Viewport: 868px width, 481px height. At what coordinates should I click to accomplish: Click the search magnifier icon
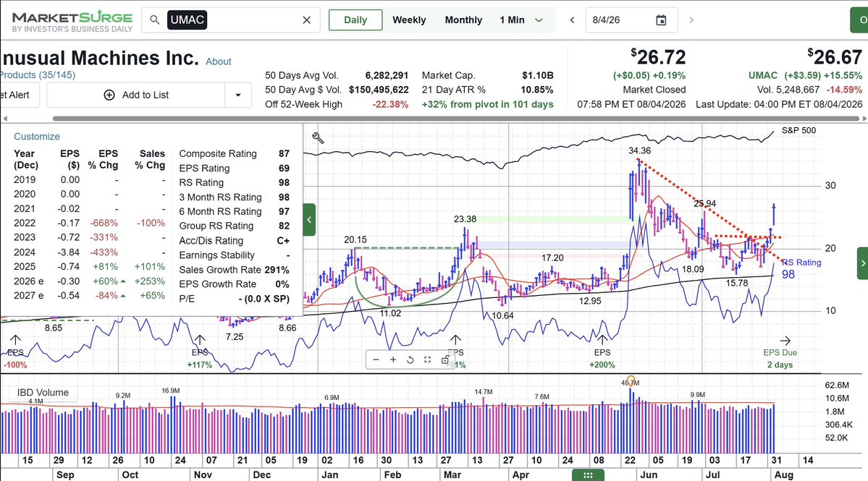[154, 20]
